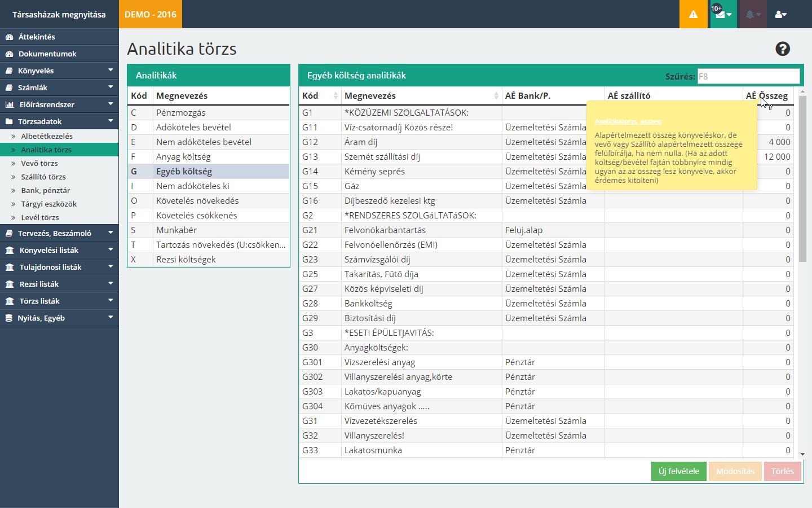Click the help question mark icon
The image size is (812, 508).
point(782,49)
